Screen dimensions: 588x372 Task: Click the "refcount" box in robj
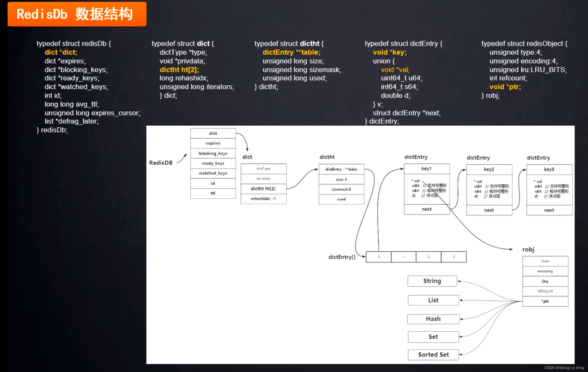pos(545,291)
